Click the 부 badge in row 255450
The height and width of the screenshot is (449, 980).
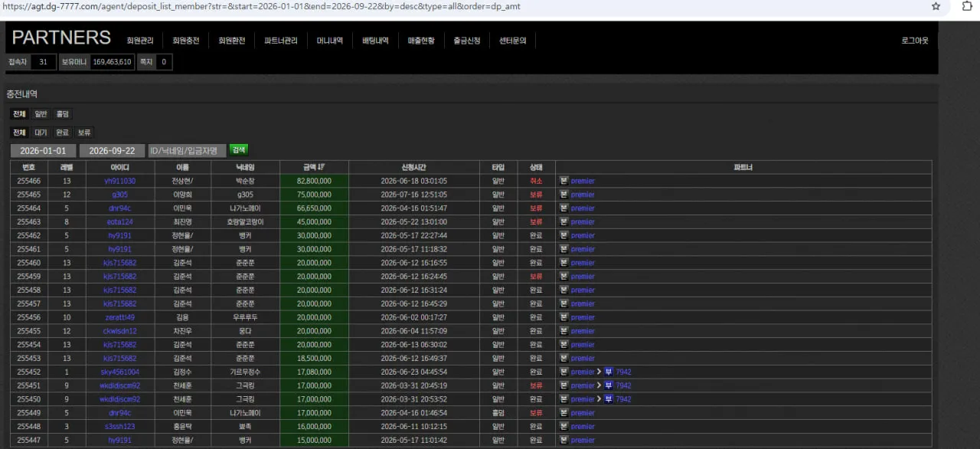609,399
